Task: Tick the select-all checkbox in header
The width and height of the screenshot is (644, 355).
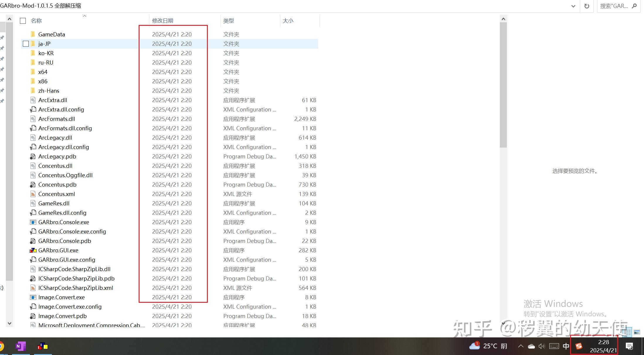Action: coord(23,21)
